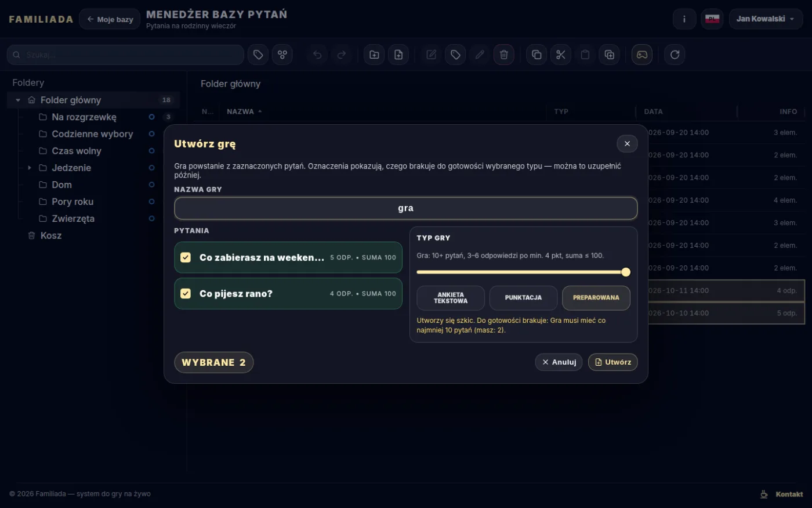This screenshot has height=508, width=812.
Task: Click the gamepad create-game toolbar icon
Action: coord(642,55)
